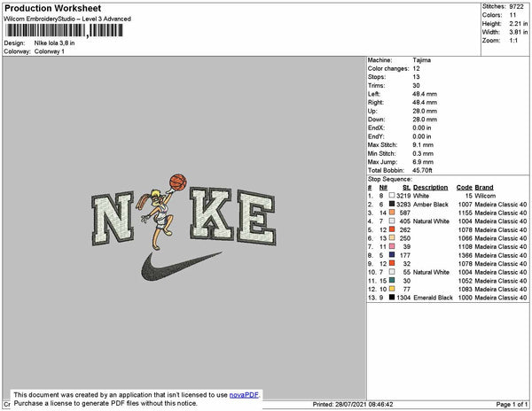The width and height of the screenshot is (532, 411).
Task: Click the letter N in the embroidery design
Action: click(x=113, y=218)
